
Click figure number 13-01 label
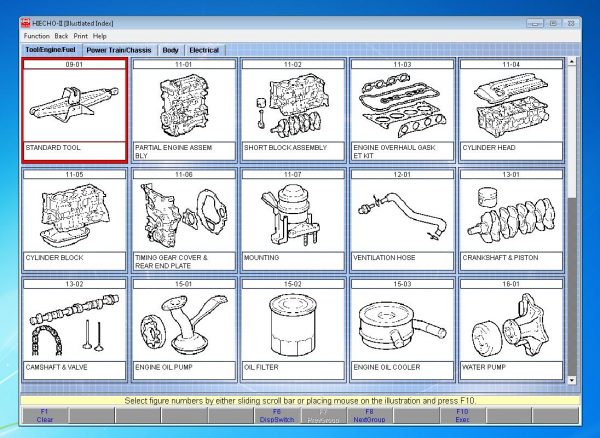point(511,174)
